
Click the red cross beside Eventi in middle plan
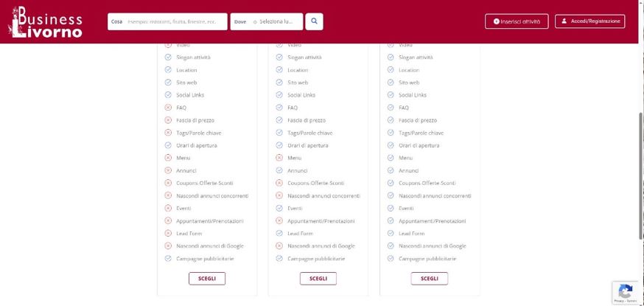[x=279, y=209]
